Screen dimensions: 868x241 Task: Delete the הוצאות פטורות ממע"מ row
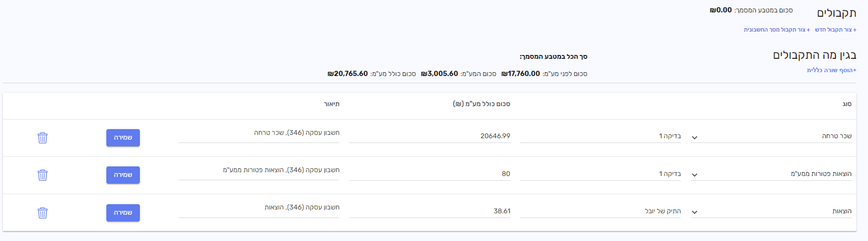click(43, 175)
